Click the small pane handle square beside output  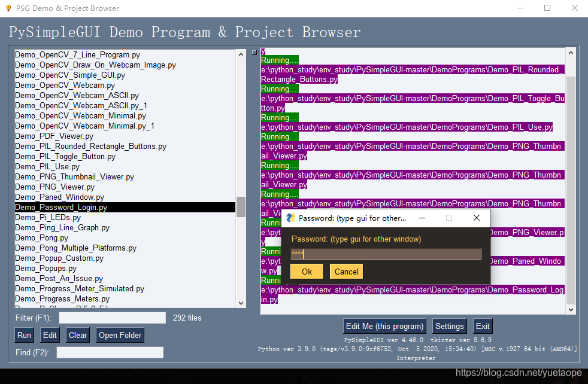[x=254, y=53]
